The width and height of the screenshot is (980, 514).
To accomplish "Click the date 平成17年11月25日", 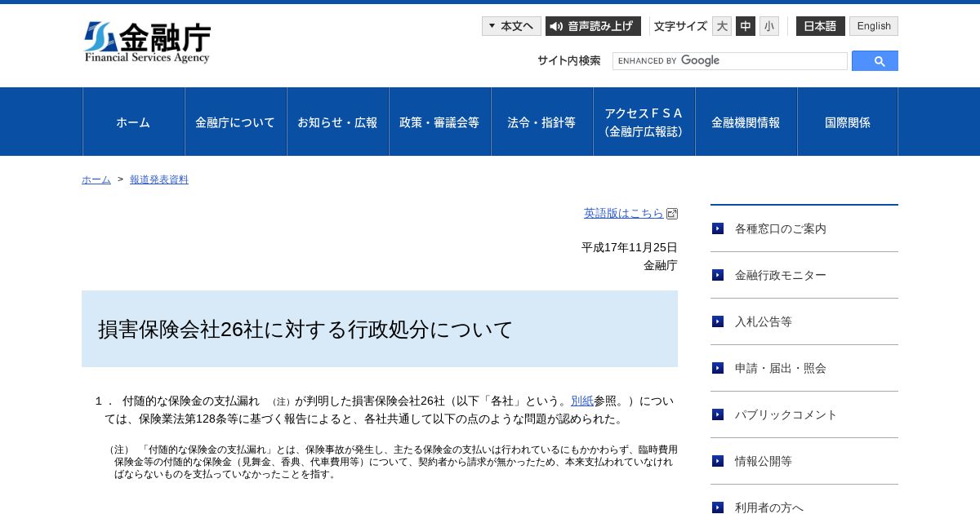I will (630, 247).
